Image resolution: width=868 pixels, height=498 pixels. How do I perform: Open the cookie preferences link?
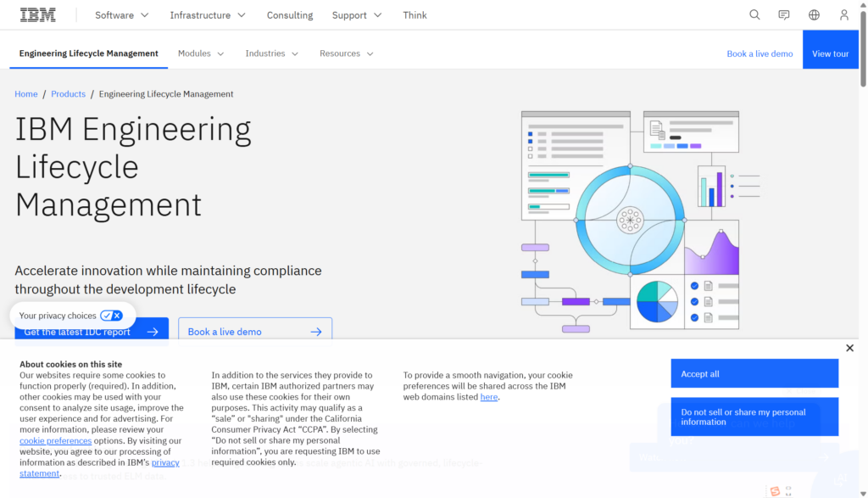click(55, 441)
